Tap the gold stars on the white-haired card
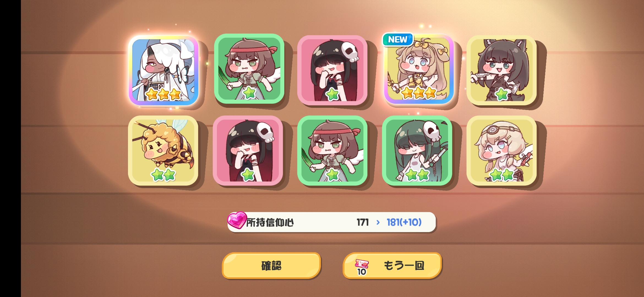This screenshot has height=297, width=644. pyautogui.click(x=163, y=94)
